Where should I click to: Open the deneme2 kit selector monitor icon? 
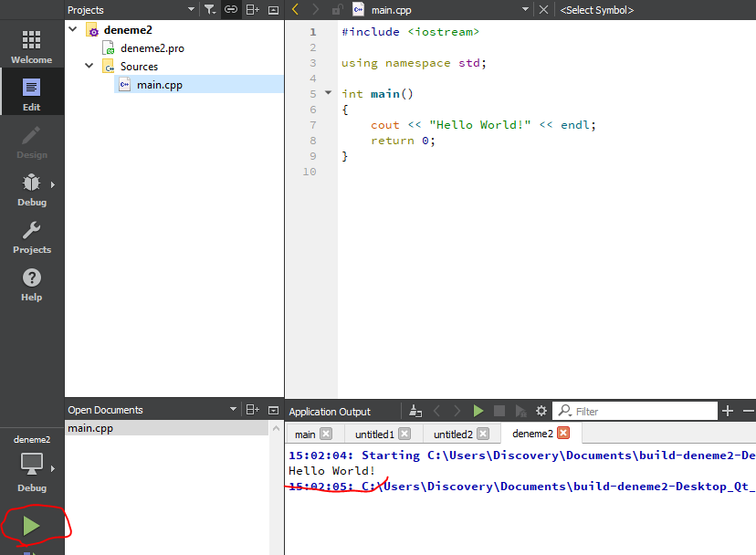pyautogui.click(x=31, y=466)
